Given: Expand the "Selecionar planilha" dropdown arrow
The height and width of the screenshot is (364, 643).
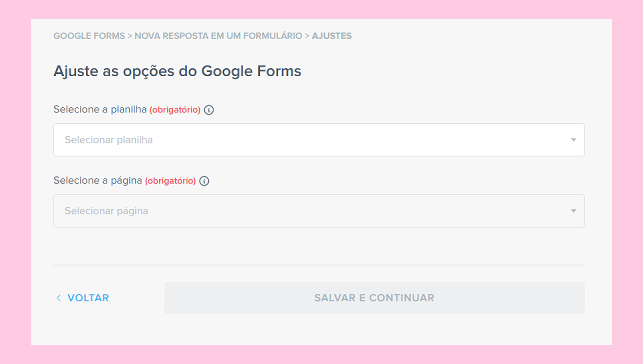Looking at the screenshot, I should pyautogui.click(x=573, y=140).
